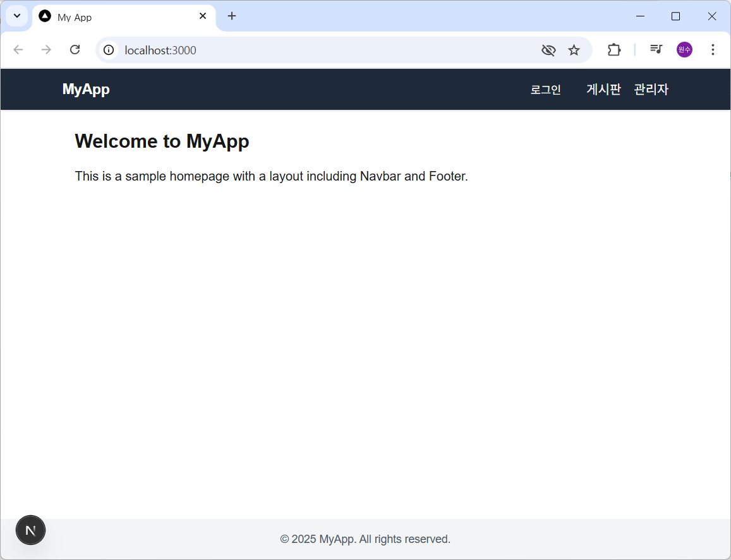Screen dimensions: 731x560
Task: Click the crossed-out eye tracking protection icon
Action: (x=548, y=50)
